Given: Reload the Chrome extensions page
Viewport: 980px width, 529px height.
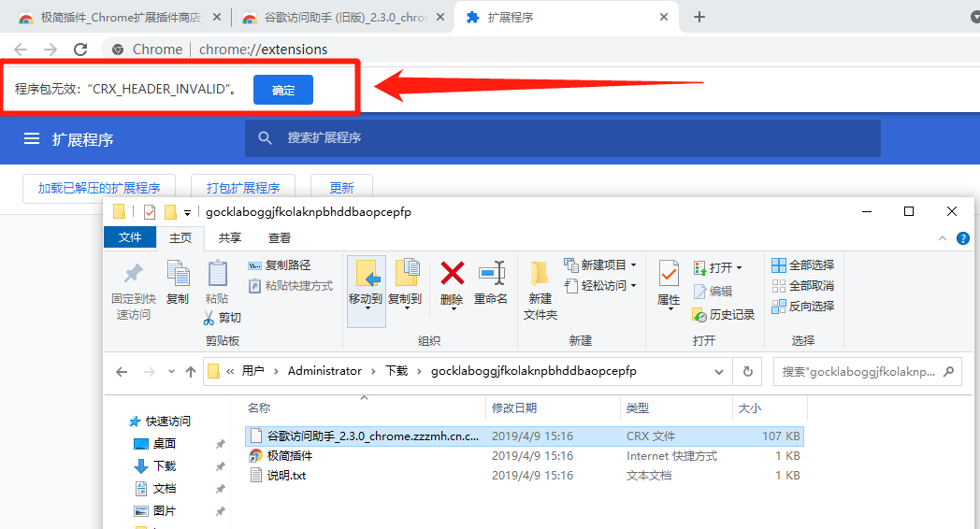Looking at the screenshot, I should pos(80,50).
